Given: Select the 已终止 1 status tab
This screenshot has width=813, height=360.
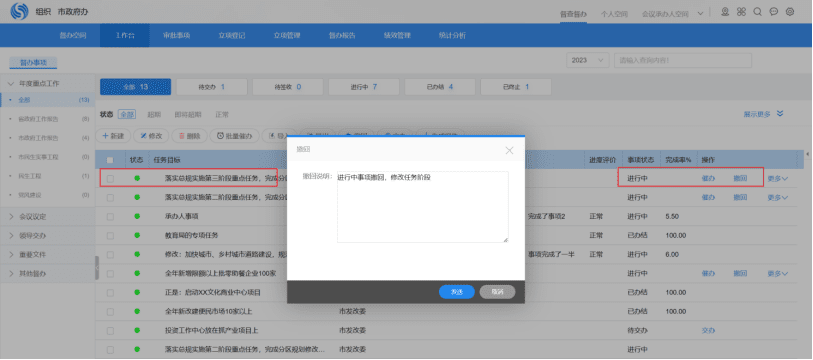Looking at the screenshot, I should 516,87.
